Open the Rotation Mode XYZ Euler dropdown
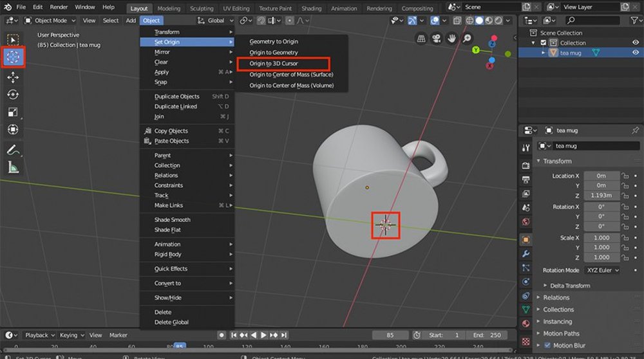 point(602,270)
